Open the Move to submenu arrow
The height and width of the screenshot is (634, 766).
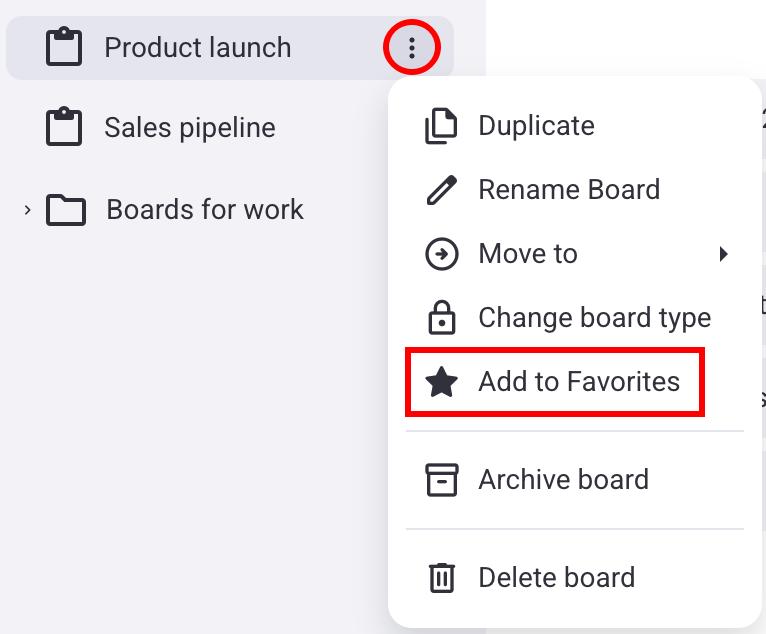724,254
